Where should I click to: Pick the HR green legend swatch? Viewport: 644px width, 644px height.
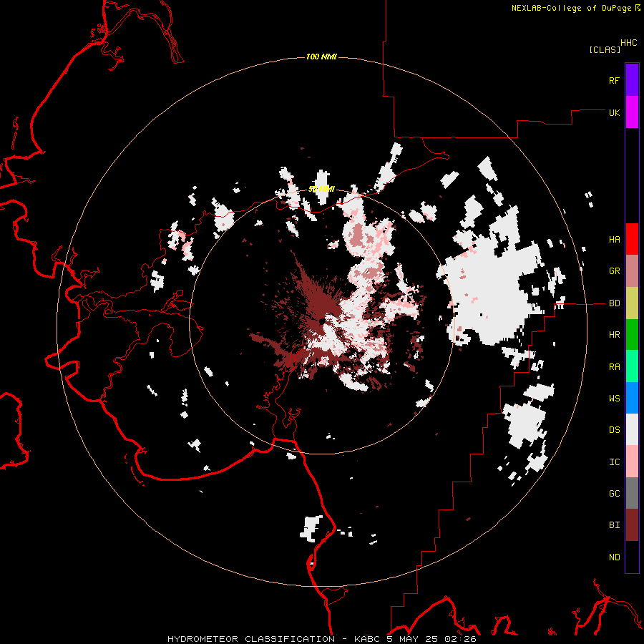pyautogui.click(x=632, y=335)
